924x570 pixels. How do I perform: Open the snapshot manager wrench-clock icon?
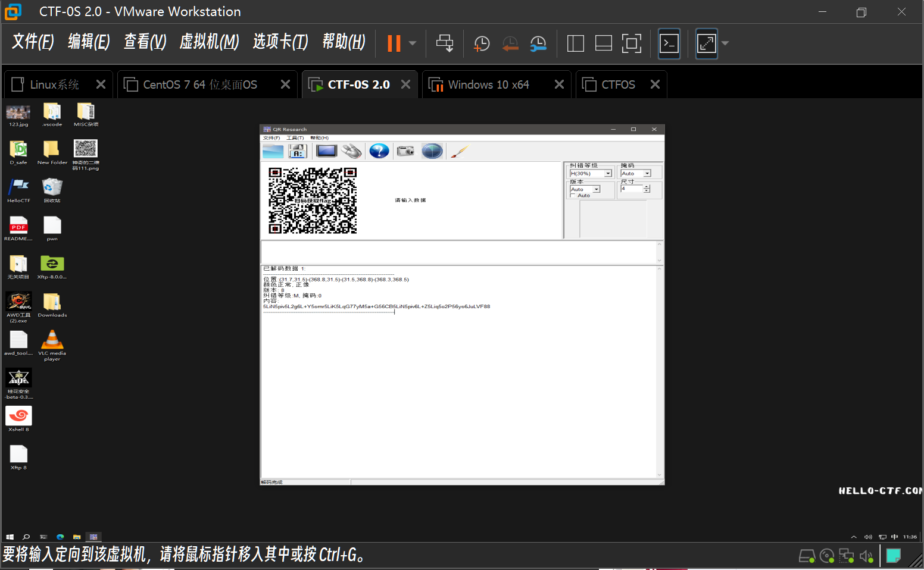538,43
